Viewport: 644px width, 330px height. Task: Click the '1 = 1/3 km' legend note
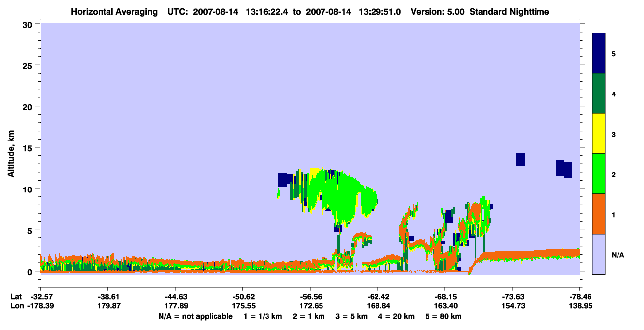tap(263, 316)
